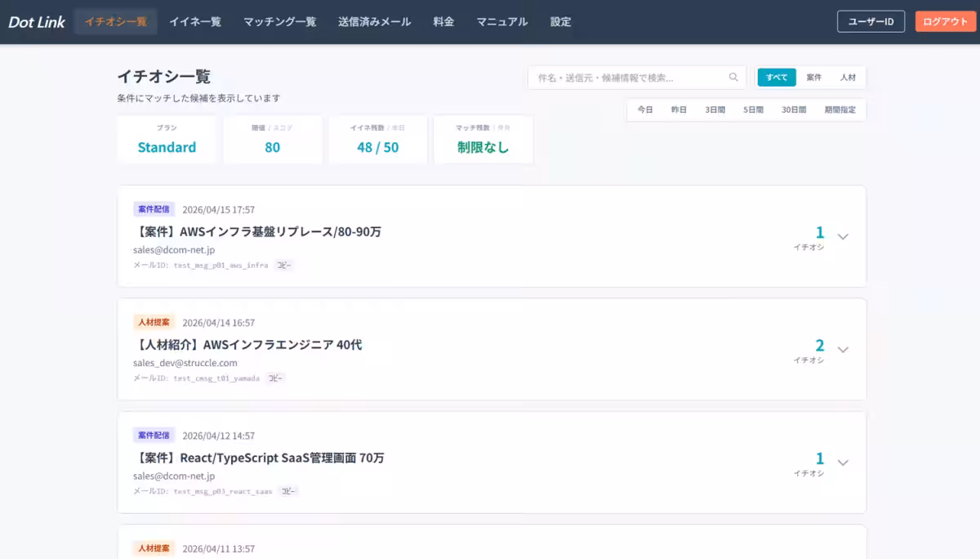Viewport: 980px width, 559px height.
Task: Select the すべて filter
Action: pos(777,78)
